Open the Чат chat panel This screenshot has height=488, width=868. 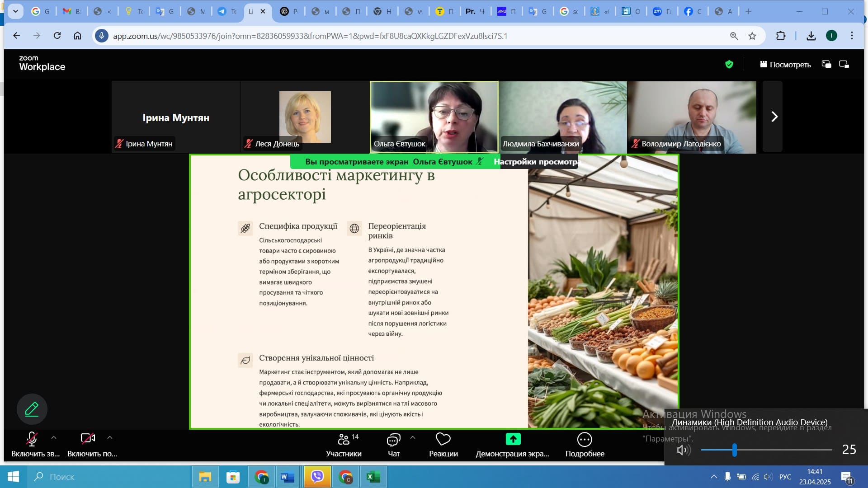click(393, 445)
